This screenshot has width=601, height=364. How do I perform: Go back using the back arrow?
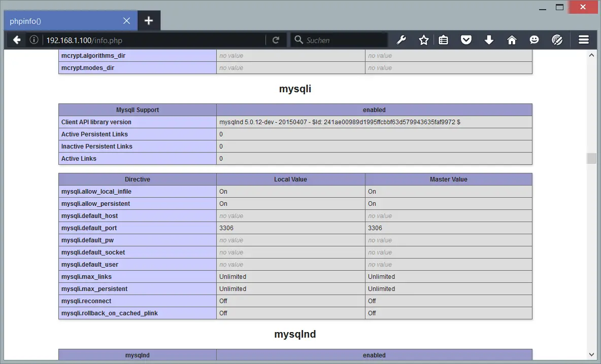point(16,40)
